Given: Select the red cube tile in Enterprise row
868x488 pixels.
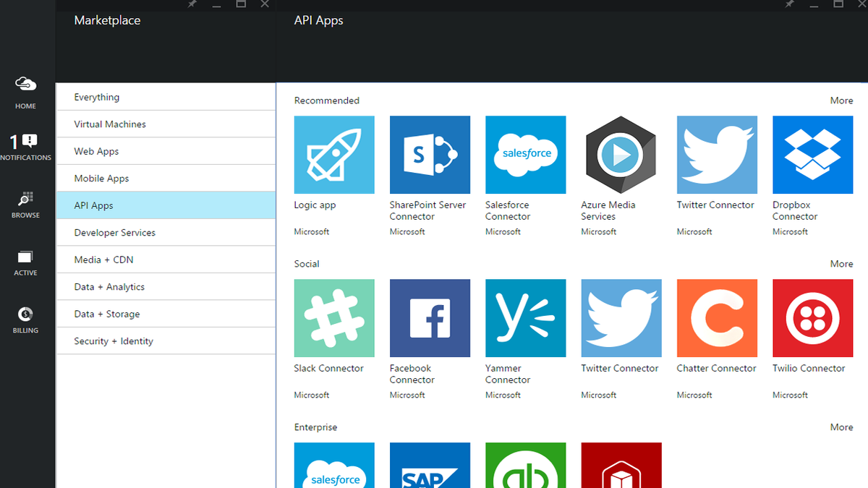Looking at the screenshot, I should [621, 466].
